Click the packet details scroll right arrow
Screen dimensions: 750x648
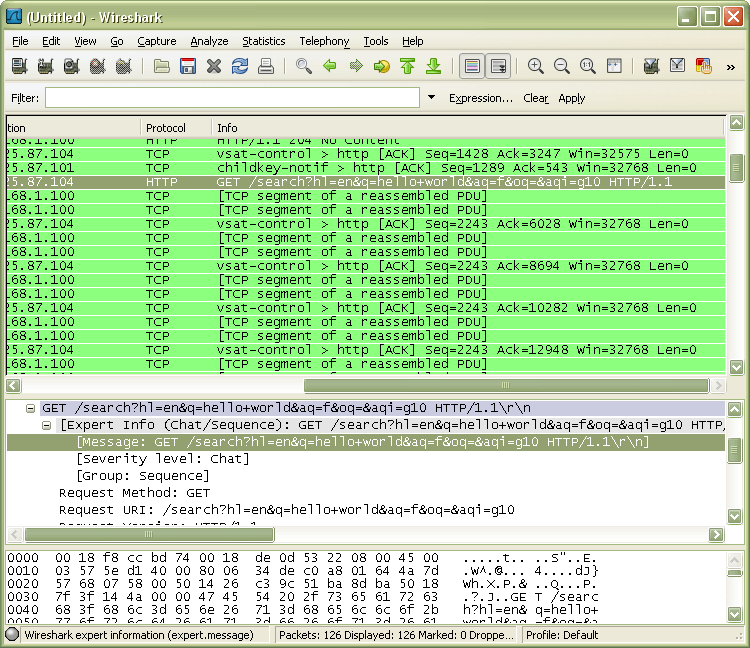point(716,534)
